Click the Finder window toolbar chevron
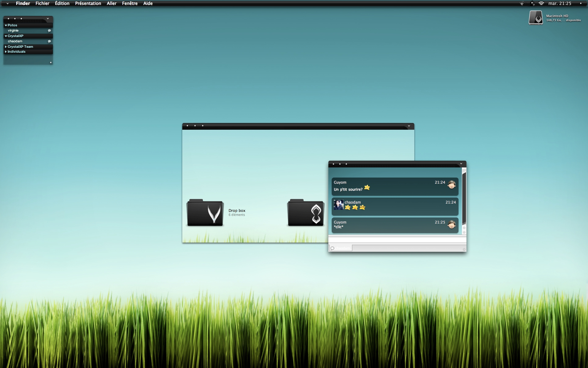This screenshot has width=588, height=368. [x=409, y=126]
